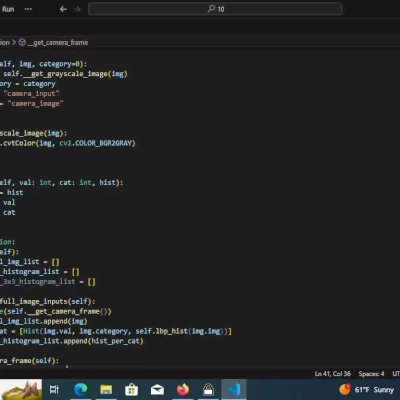Go forward with the right arrow

77,9
